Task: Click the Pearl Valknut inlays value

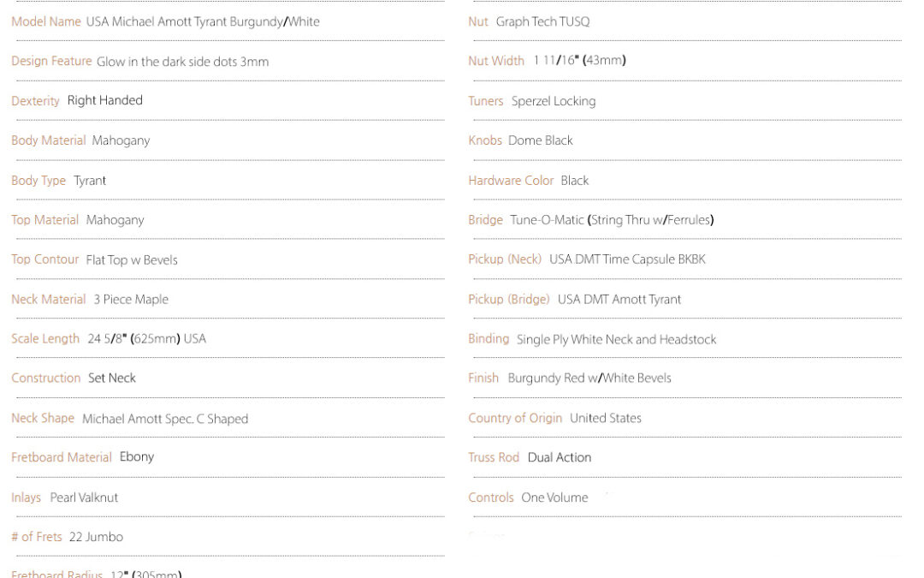Action: [x=84, y=498]
